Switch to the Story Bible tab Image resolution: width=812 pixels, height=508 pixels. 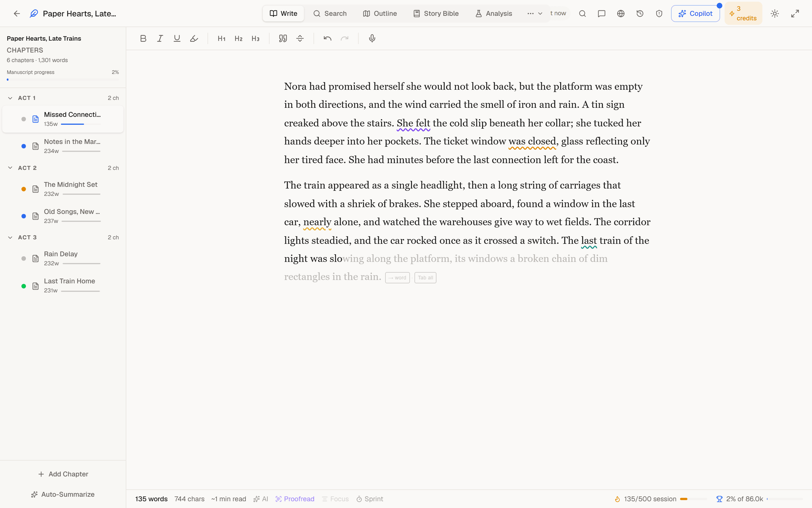pos(436,14)
